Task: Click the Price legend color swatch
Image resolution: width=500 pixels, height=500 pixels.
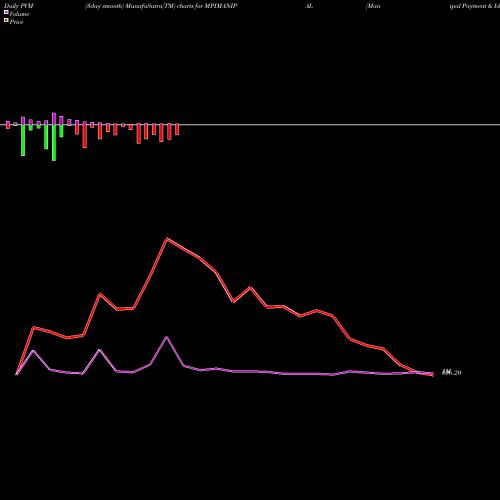Action: [x=6, y=21]
